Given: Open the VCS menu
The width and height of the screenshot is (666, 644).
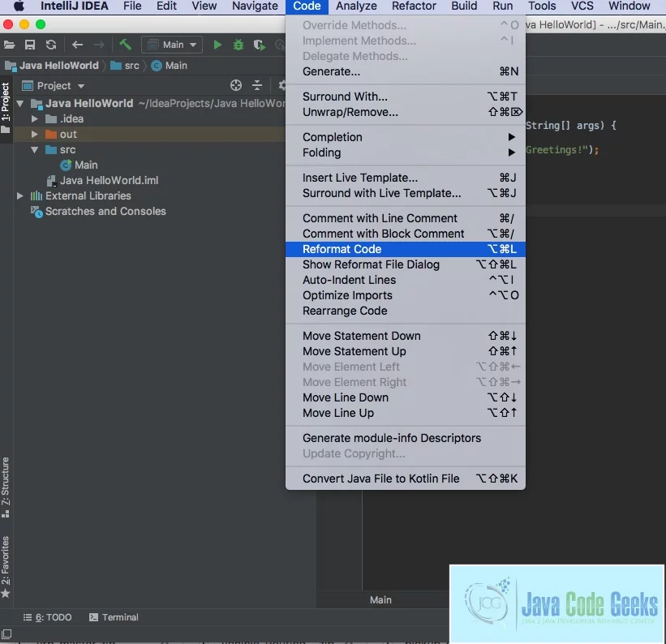Looking at the screenshot, I should 582,6.
